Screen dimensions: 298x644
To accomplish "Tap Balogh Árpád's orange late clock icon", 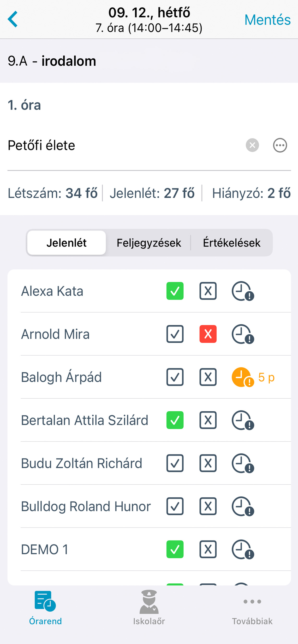I will pos(243,377).
